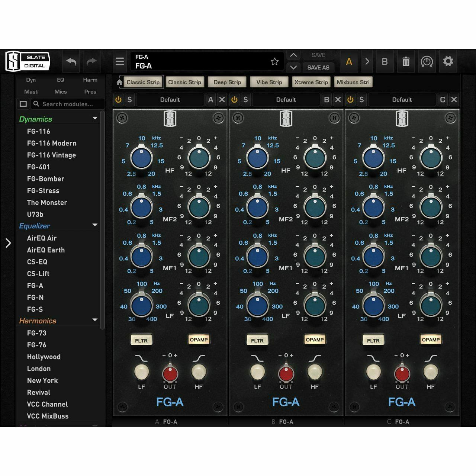Click the trash delete icon

pos(406,61)
